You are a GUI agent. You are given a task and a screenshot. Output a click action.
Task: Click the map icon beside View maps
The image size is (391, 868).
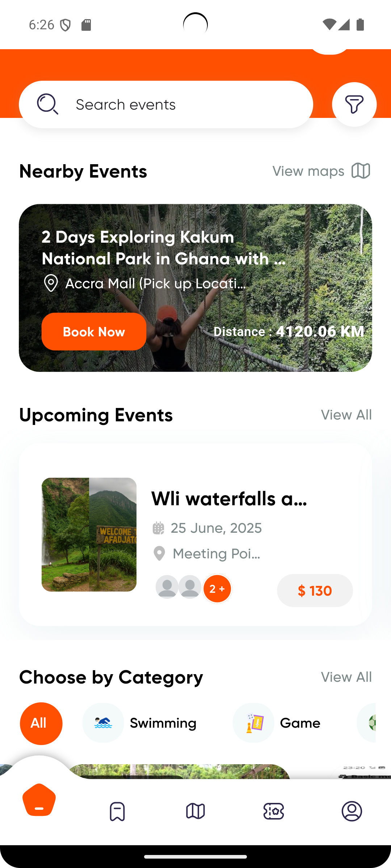[361, 171]
